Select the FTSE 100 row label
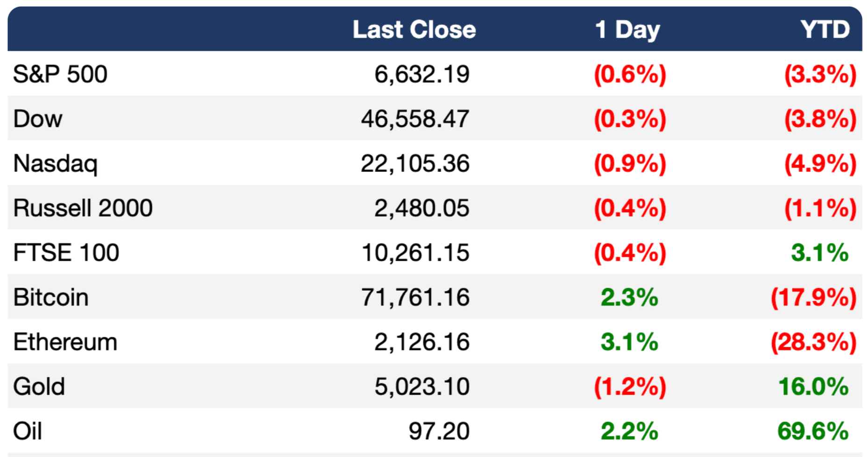Image resolution: width=868 pixels, height=457 pixels. tap(66, 253)
